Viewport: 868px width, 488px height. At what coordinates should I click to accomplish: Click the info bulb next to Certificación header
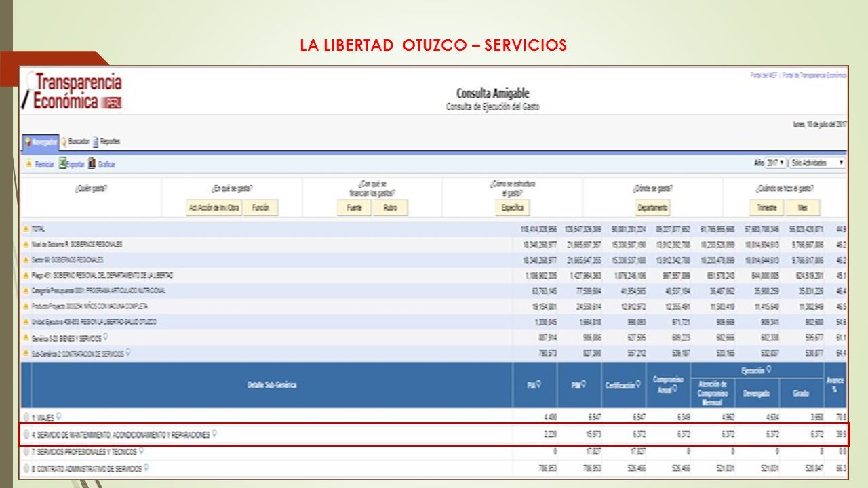[639, 384]
